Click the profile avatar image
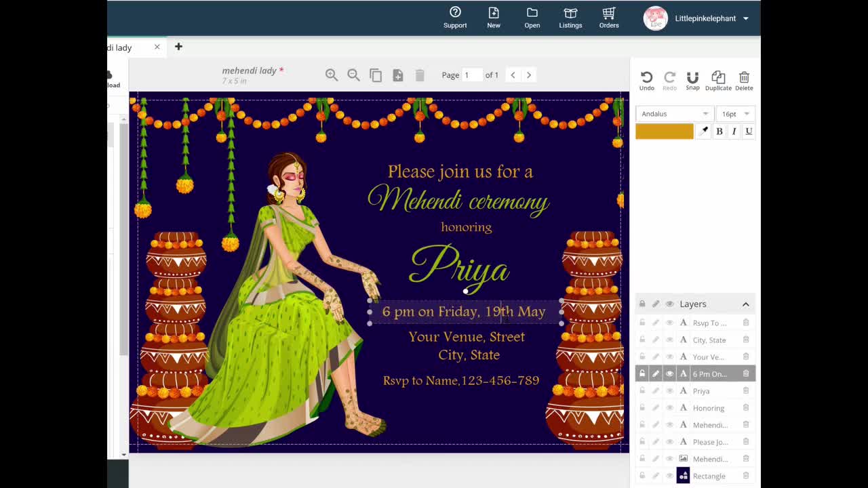Viewport: 868px width, 488px height. (x=655, y=18)
